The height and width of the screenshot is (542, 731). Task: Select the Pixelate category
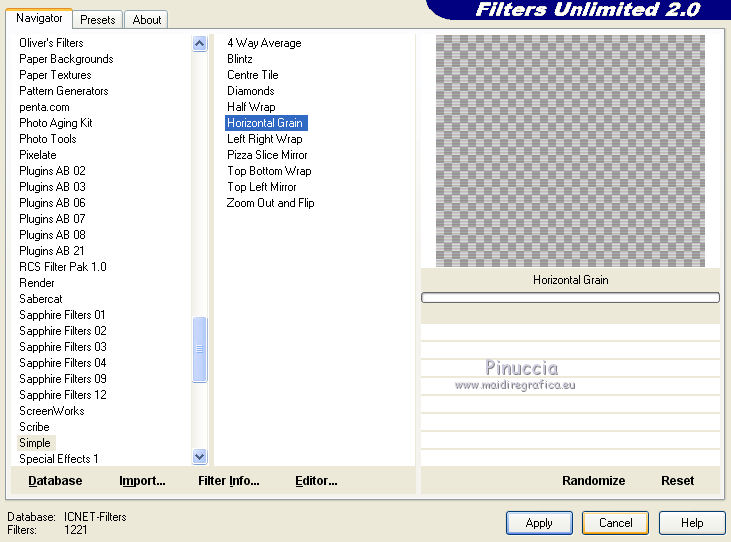pos(38,155)
